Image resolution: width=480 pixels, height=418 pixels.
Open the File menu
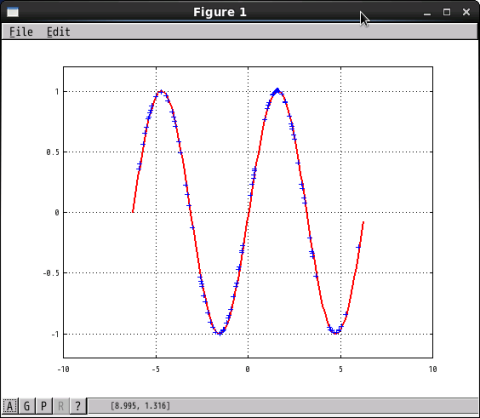[x=21, y=32]
